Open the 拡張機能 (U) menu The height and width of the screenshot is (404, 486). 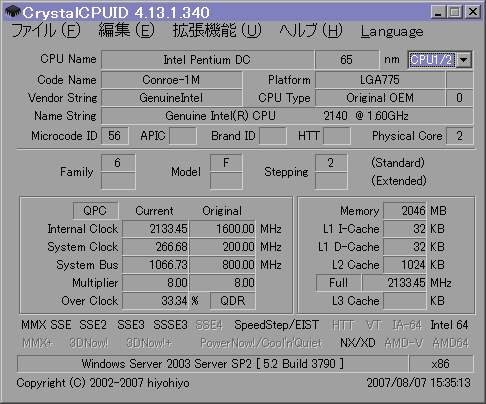click(x=217, y=31)
